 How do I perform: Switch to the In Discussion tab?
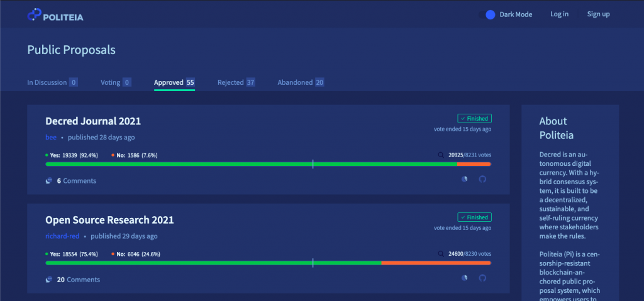click(53, 82)
